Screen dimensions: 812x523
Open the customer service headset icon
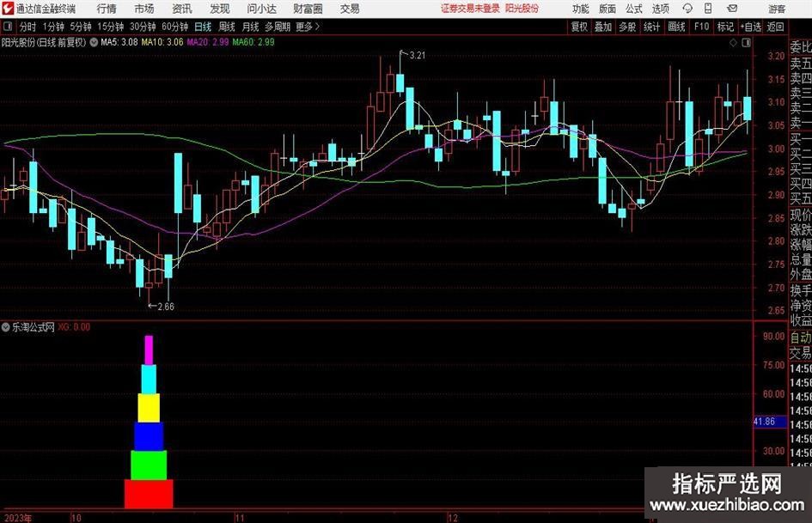(687, 9)
